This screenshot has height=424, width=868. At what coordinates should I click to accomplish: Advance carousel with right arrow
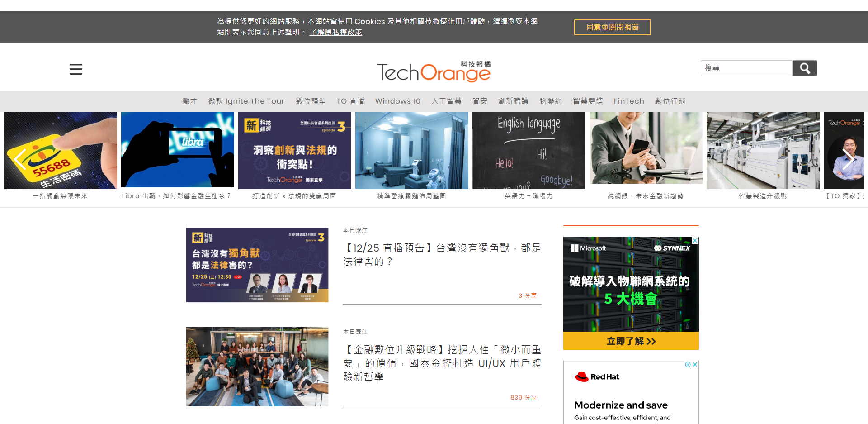pos(848,159)
